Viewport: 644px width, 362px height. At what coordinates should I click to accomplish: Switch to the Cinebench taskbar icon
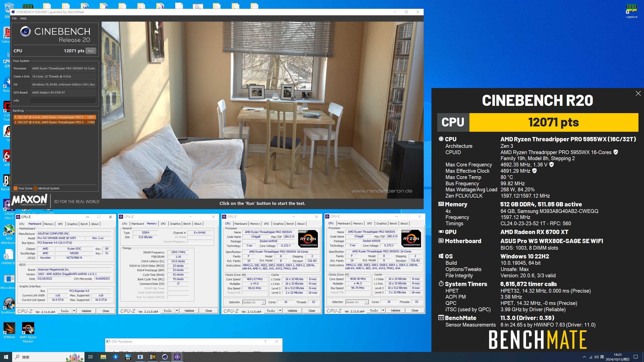165,357
